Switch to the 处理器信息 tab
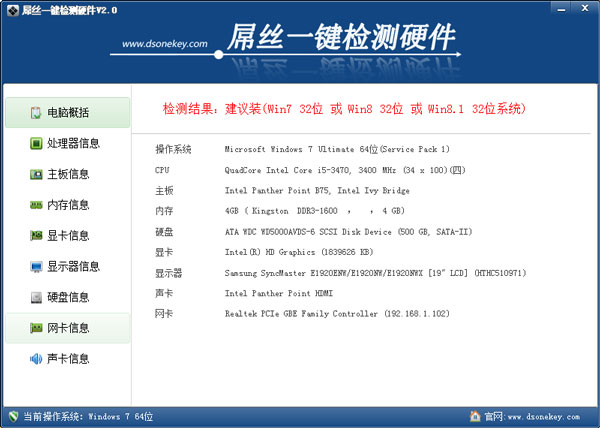600x428 pixels. [73, 143]
